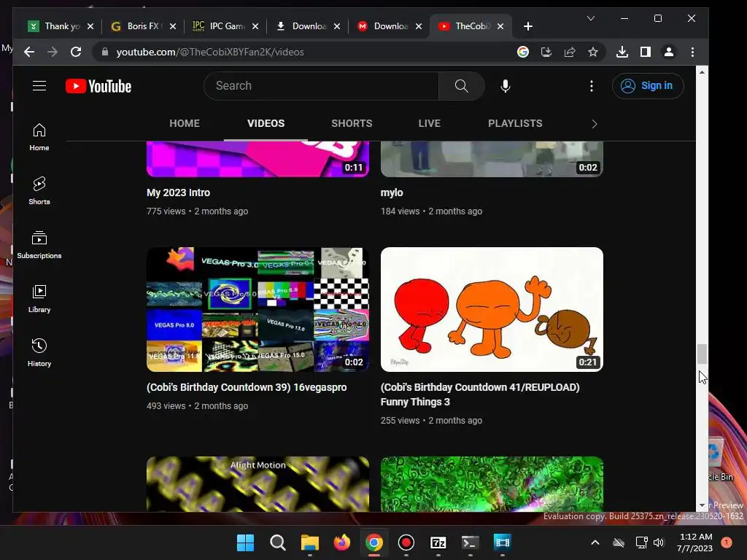Close the 'Boris FX' tab

173,26
